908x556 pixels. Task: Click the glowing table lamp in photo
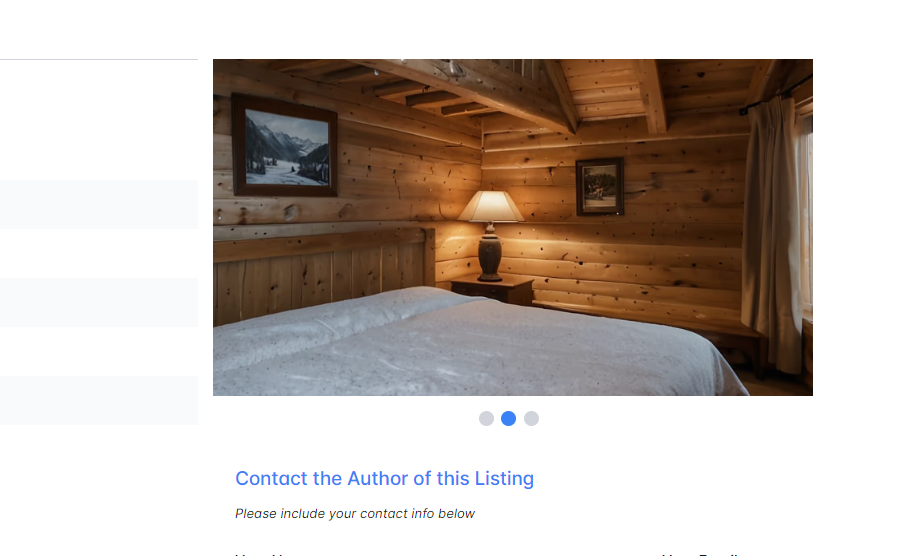pos(490,235)
